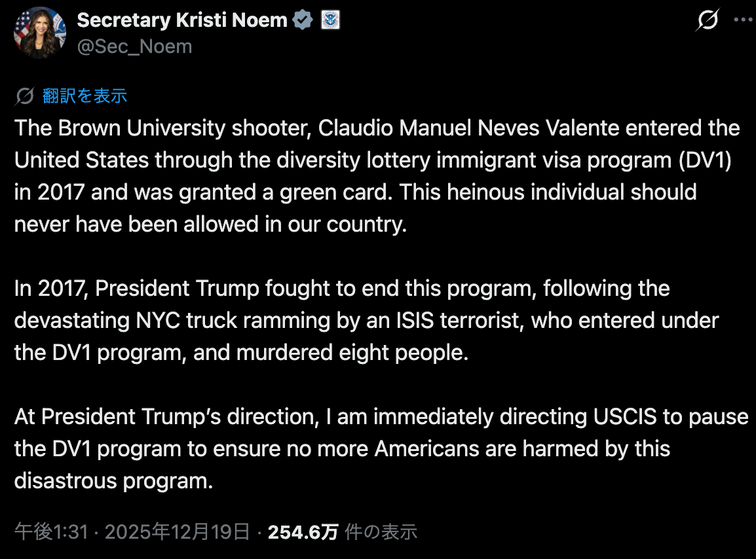The image size is (756, 559).
Task: Click the DHS affiliation badge icon
Action: 330,20
